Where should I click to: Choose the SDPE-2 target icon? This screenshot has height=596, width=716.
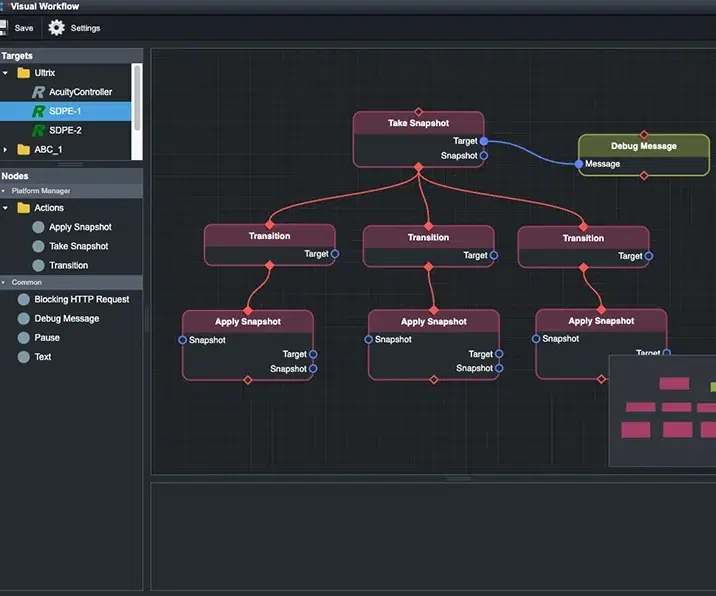pyautogui.click(x=38, y=131)
